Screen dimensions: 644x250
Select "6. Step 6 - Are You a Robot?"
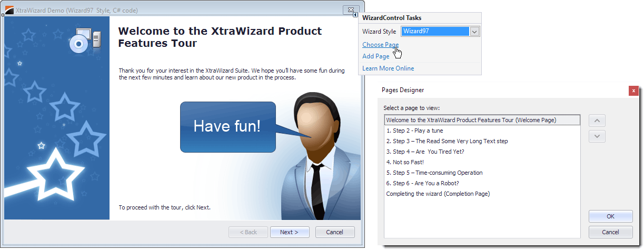coord(482,183)
